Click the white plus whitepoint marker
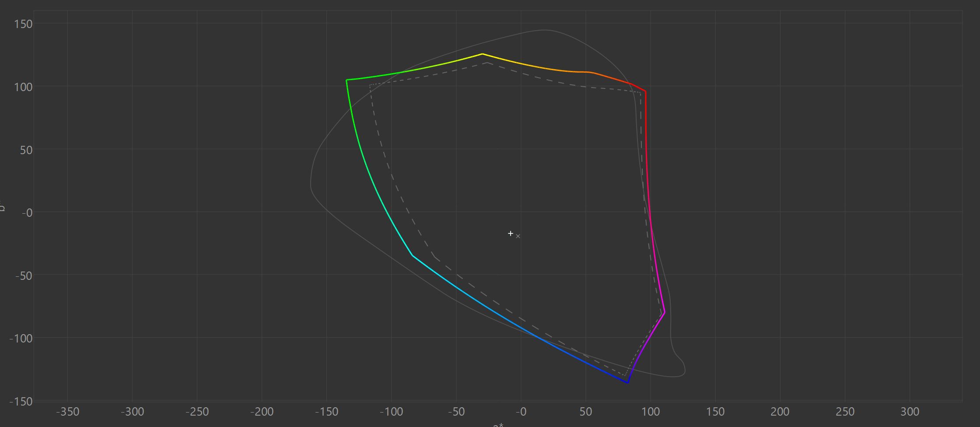The width and height of the screenshot is (980, 427). coord(511,233)
